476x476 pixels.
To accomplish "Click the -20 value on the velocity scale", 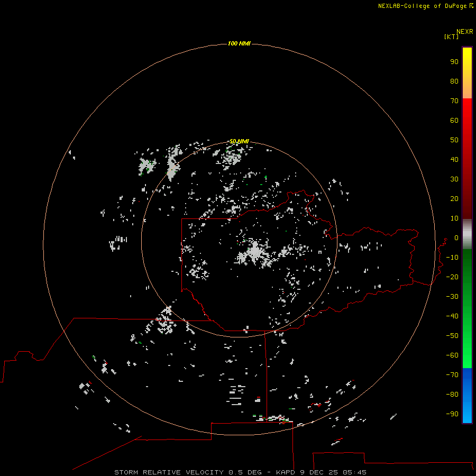I will [x=452, y=277].
